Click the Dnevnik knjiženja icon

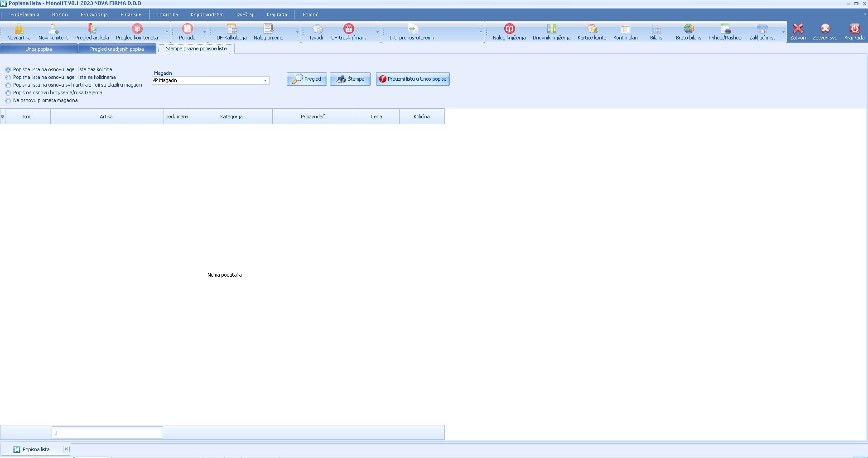pos(551,32)
